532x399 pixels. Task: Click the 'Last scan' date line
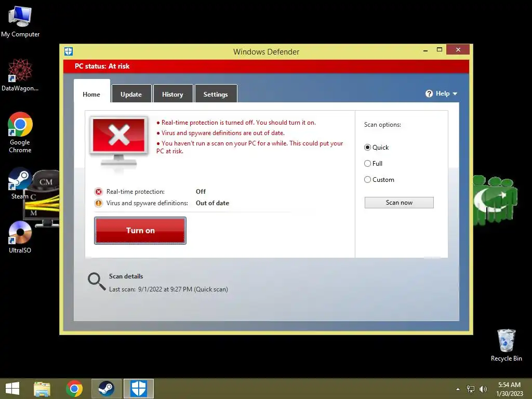169,289
